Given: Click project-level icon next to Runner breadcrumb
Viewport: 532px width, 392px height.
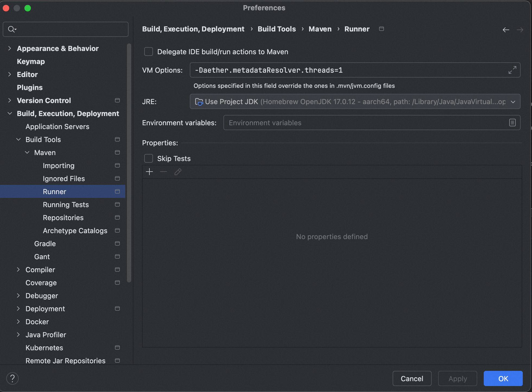Looking at the screenshot, I should 382,29.
